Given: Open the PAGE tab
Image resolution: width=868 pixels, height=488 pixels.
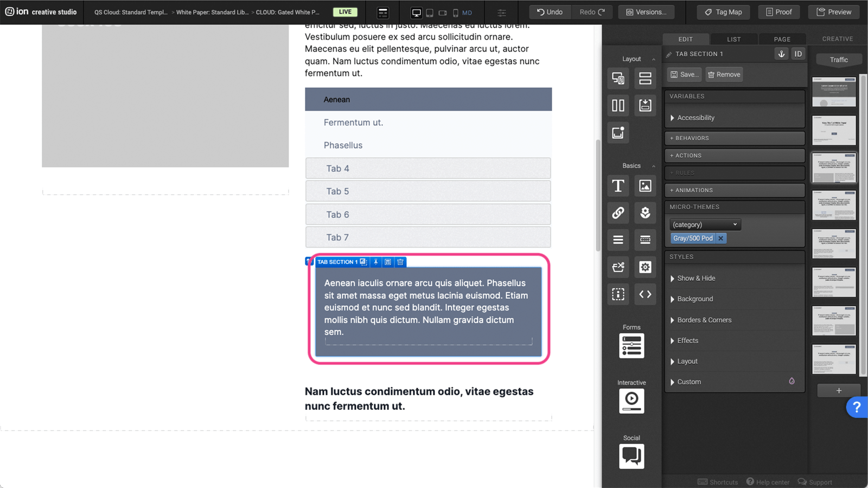Looking at the screenshot, I should (x=782, y=39).
